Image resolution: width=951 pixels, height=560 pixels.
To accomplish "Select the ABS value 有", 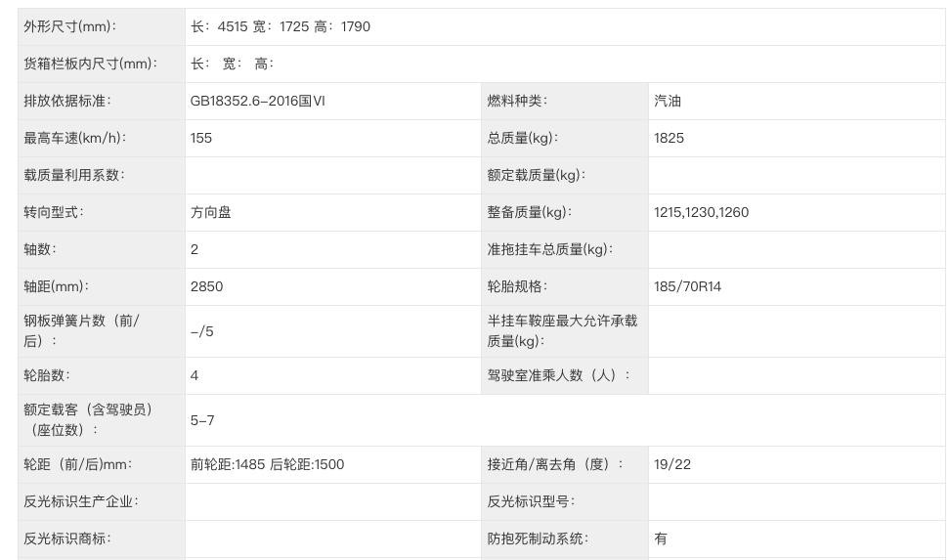I will coord(661,538).
